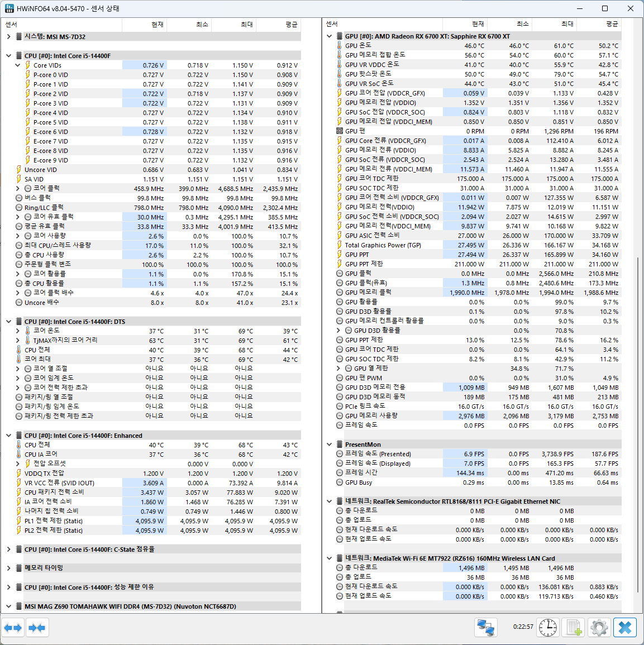Click the shrink layout inward arrows button

pyautogui.click(x=37, y=628)
